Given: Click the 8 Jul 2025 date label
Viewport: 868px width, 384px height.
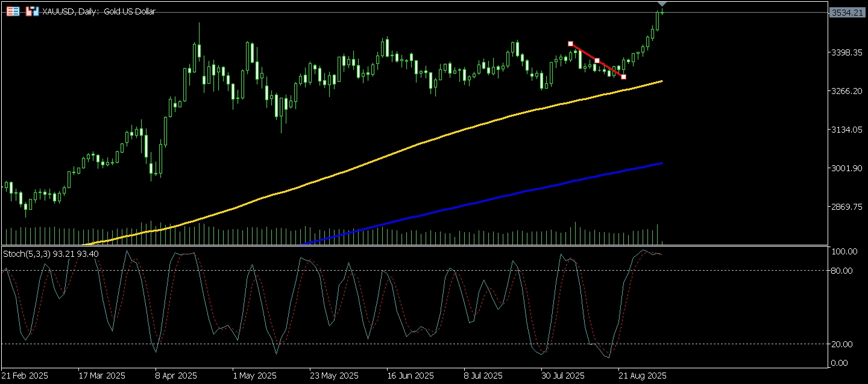Looking at the screenshot, I should 483,376.
